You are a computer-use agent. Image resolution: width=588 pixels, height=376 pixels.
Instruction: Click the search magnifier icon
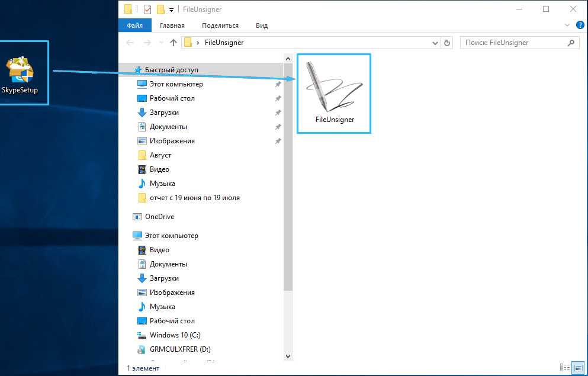[x=571, y=43]
